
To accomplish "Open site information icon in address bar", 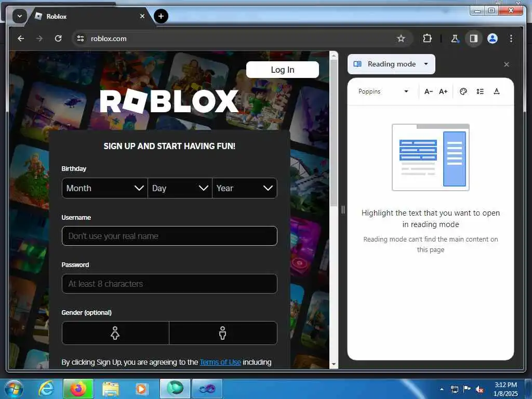I will pos(81,38).
